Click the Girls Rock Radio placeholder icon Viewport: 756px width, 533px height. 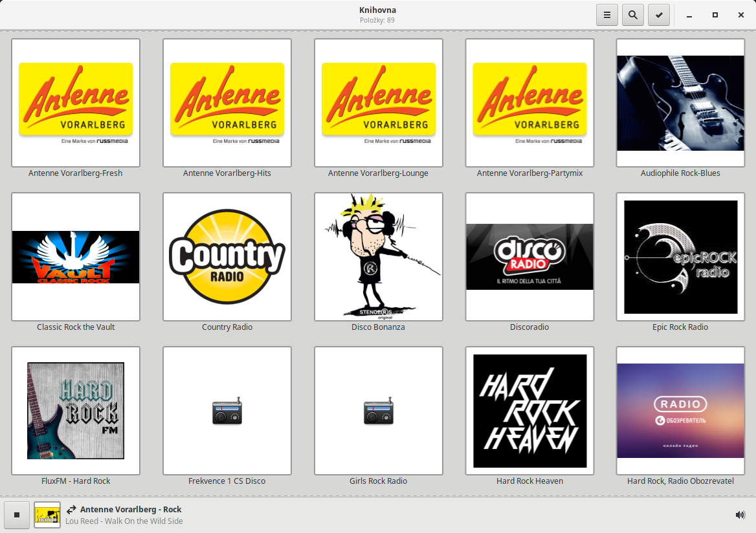click(x=379, y=411)
